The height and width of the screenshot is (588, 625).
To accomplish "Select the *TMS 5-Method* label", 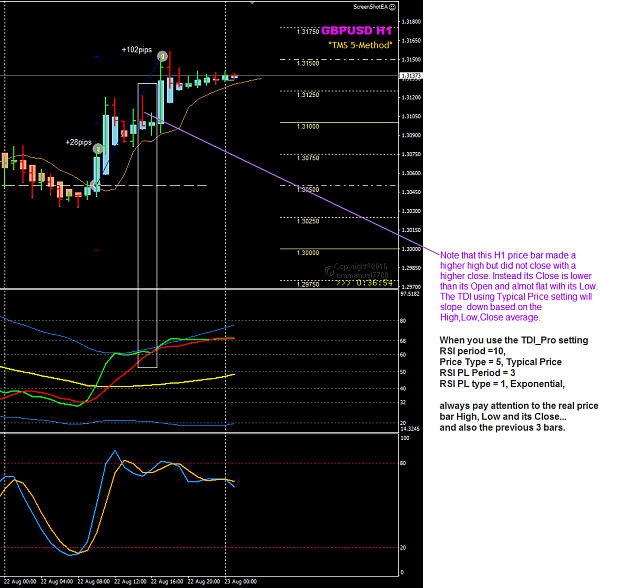I will pos(360,45).
